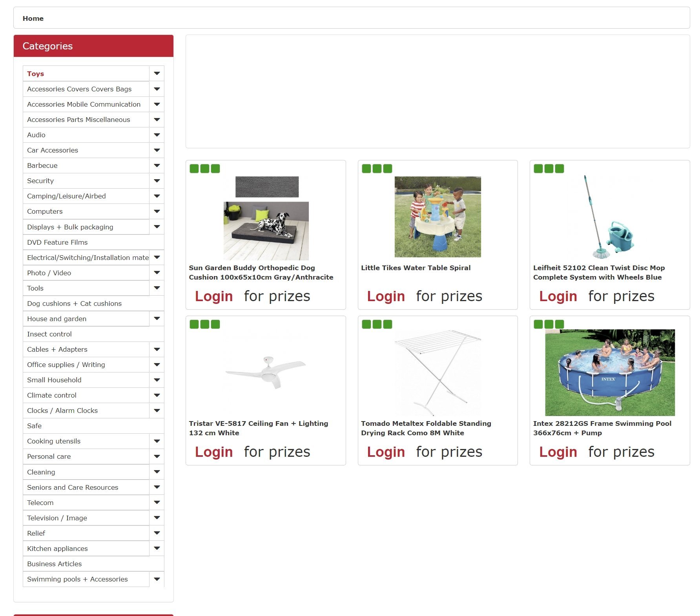
Task: Expand the Car Accessories arrow
Action: coord(157,150)
